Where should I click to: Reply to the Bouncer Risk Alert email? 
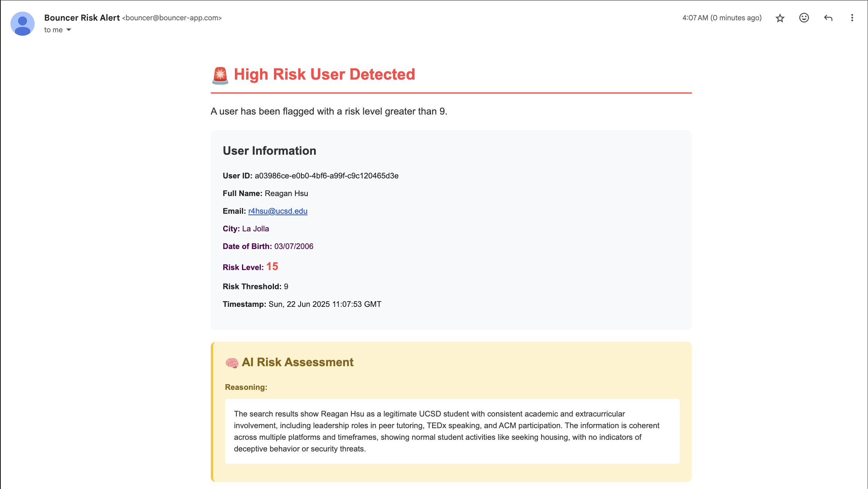[828, 18]
